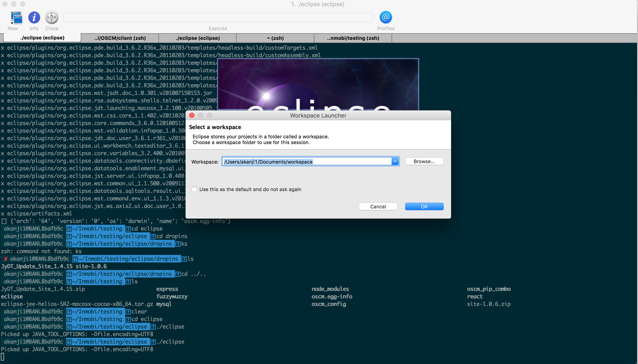The image size is (638, 364).
Task: Click inside the Workspace path field
Action: tap(307, 162)
